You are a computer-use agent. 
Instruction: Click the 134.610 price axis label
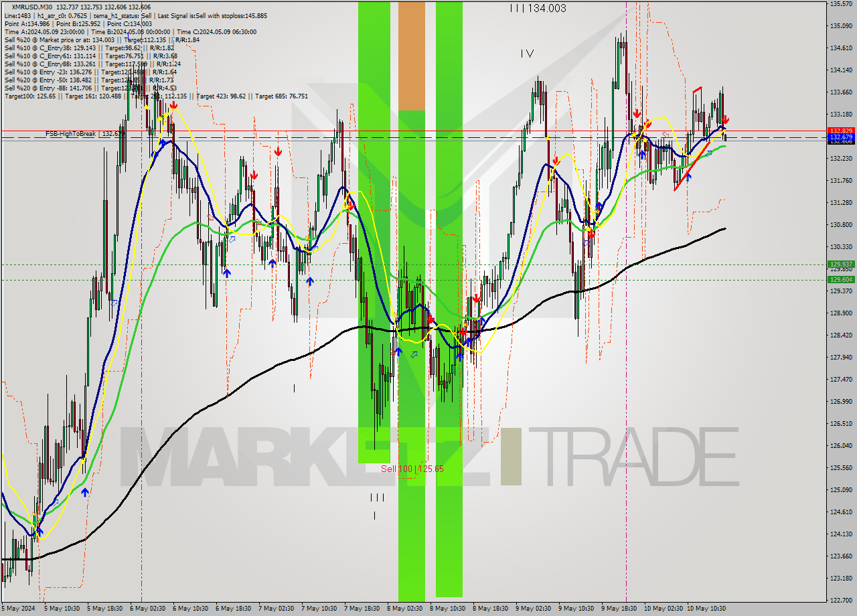pos(840,48)
